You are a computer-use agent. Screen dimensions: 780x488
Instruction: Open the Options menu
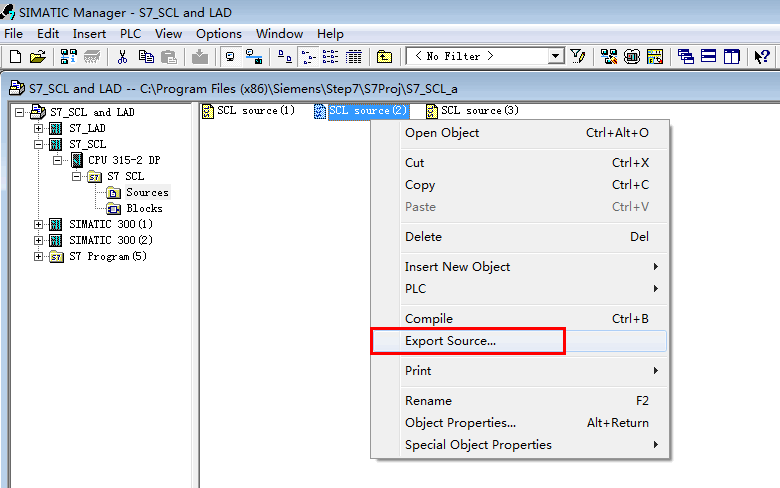point(218,34)
